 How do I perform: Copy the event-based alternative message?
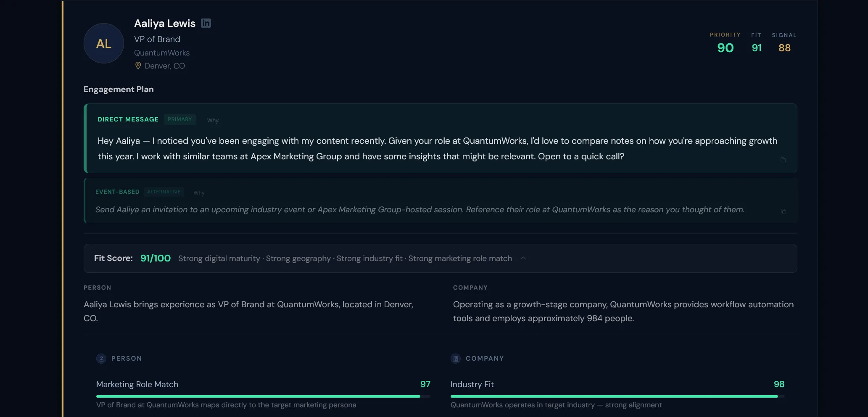pyautogui.click(x=783, y=212)
